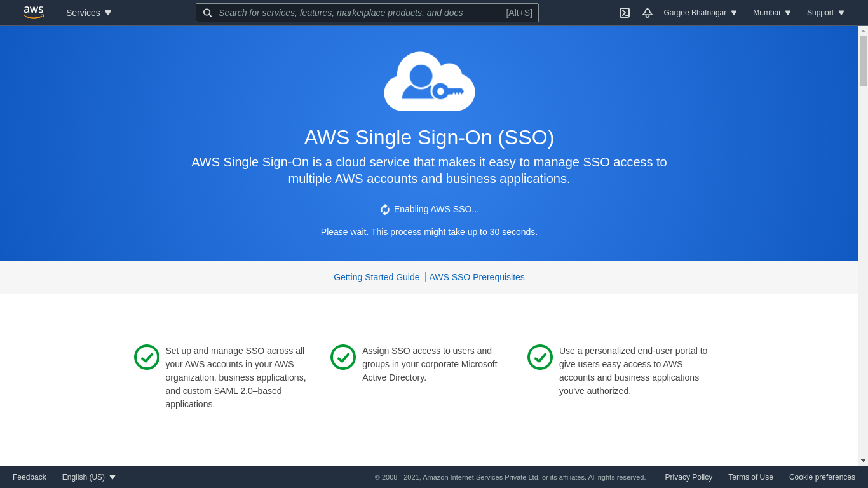Click the page's vertical scrollbar thumb
Viewport: 868px width, 488px height.
tap(863, 61)
